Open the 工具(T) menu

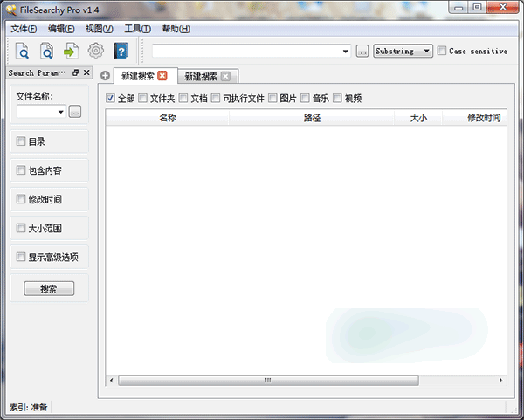[137, 29]
